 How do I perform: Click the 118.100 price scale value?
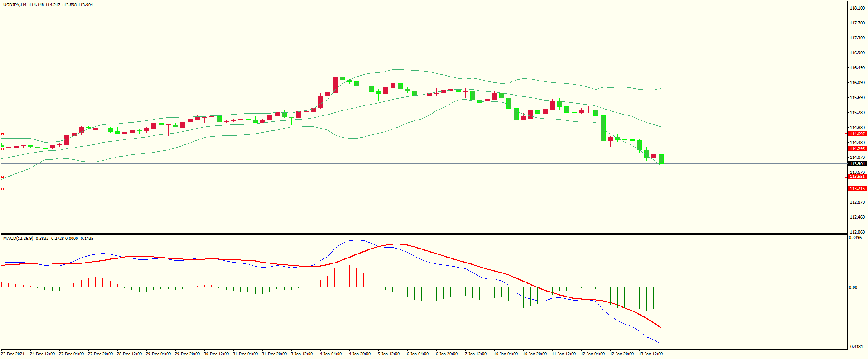click(x=857, y=8)
